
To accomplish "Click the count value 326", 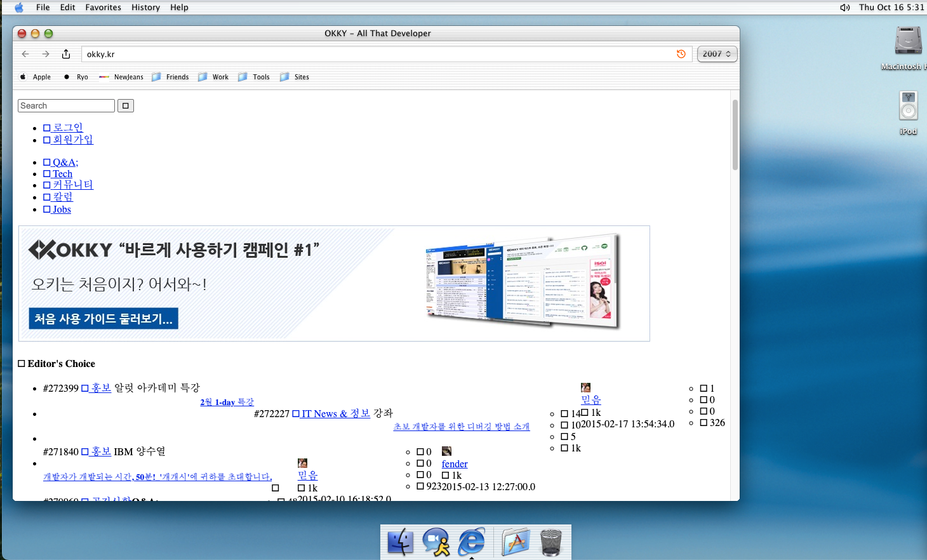I will tap(717, 423).
